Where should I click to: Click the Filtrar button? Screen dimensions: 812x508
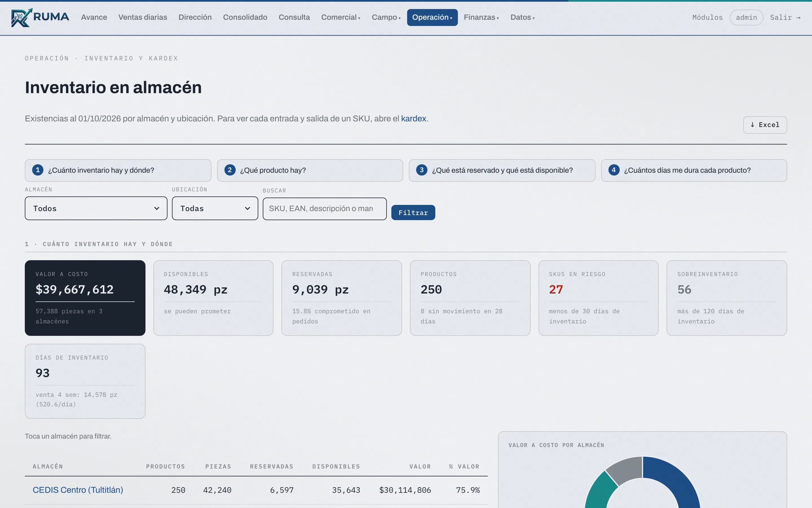coord(413,212)
